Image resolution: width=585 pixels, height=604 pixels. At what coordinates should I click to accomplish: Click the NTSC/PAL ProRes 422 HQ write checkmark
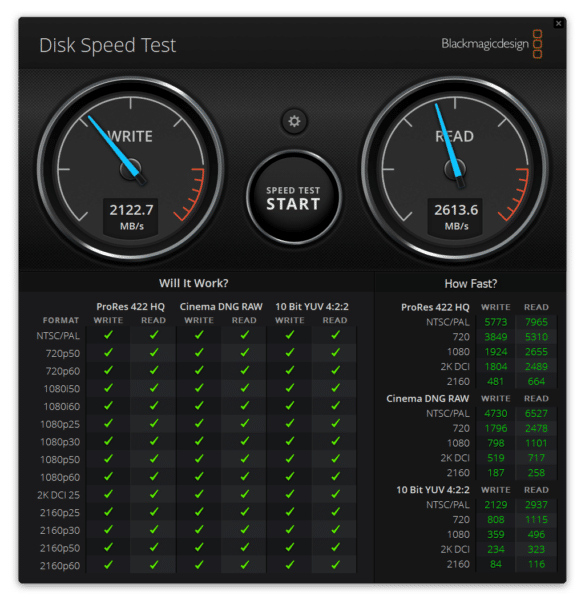coord(108,335)
